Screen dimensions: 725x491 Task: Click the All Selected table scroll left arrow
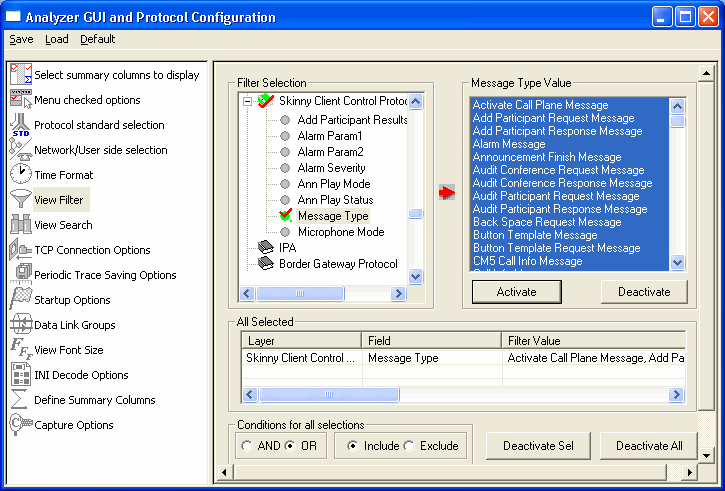point(250,394)
